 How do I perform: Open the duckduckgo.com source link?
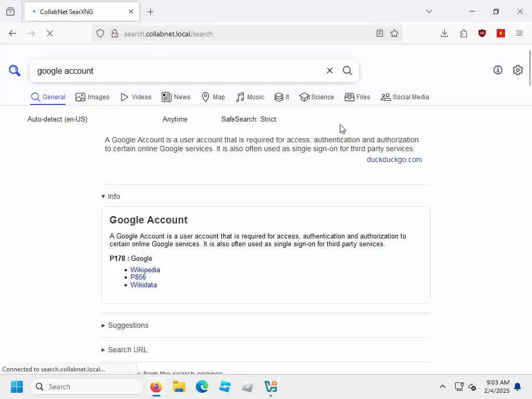(394, 159)
